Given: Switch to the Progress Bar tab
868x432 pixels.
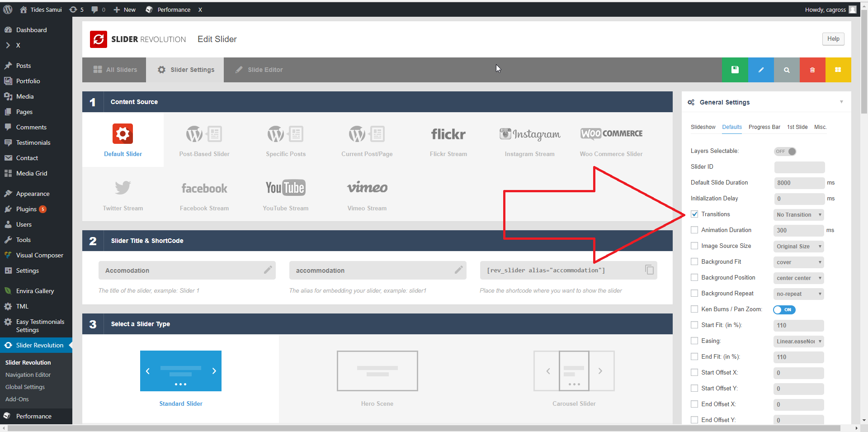Looking at the screenshot, I should 764,127.
